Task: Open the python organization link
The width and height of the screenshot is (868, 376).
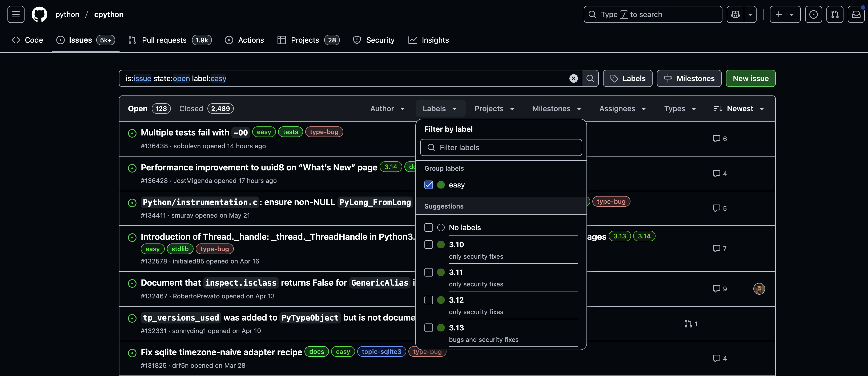Action: pyautogui.click(x=67, y=14)
